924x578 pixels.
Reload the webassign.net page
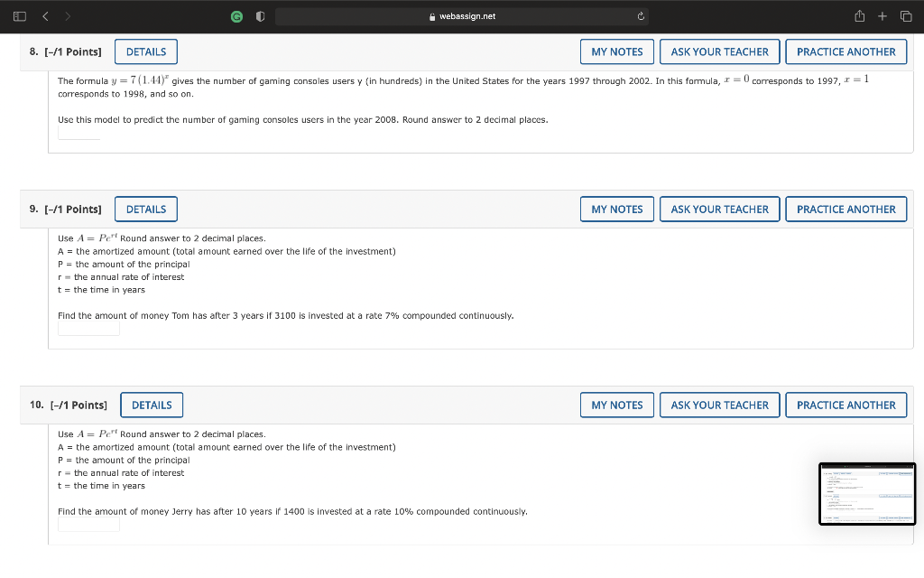(640, 15)
